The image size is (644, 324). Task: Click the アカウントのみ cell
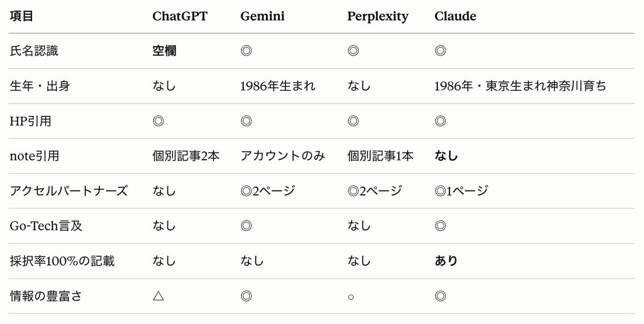[283, 156]
